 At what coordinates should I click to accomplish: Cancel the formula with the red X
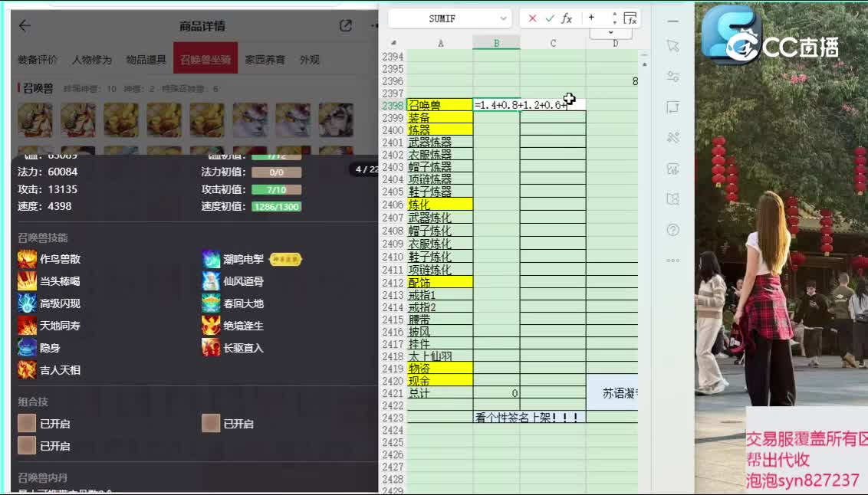click(x=532, y=18)
